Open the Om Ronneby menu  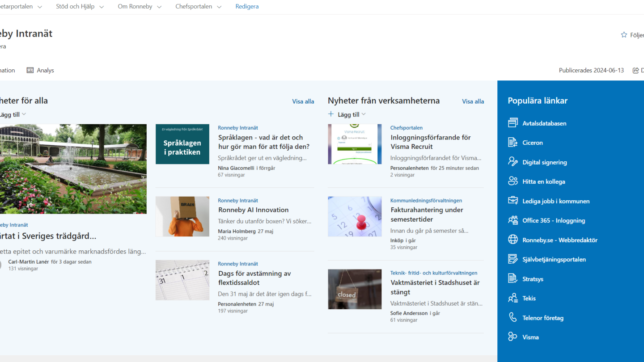click(135, 7)
